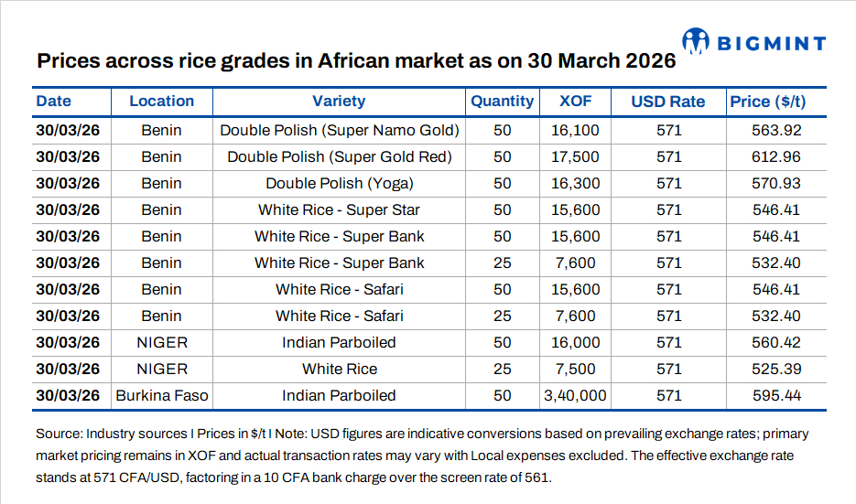Click the BigMint logo icon
The height and width of the screenshot is (504, 856).
tap(699, 40)
